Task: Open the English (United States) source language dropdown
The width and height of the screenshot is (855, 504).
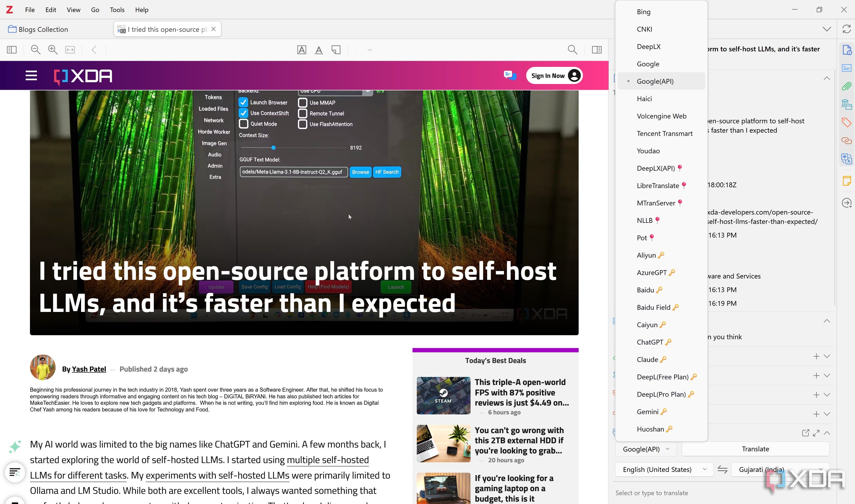Action: click(664, 470)
